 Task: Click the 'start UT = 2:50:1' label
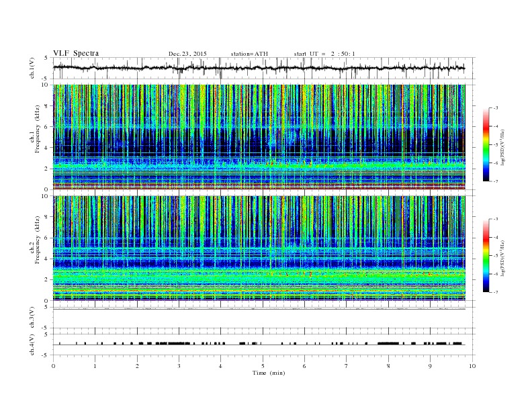coord(324,54)
